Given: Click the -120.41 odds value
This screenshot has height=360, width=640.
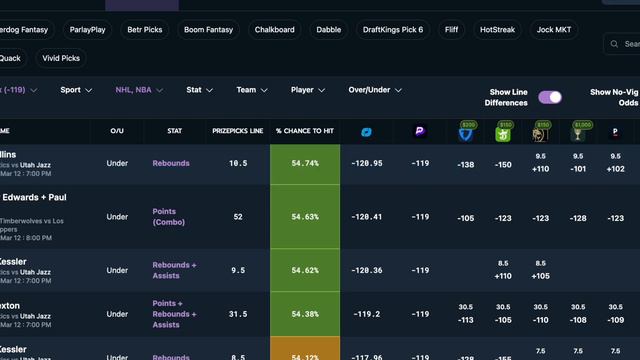Looking at the screenshot, I should pyautogui.click(x=367, y=217).
